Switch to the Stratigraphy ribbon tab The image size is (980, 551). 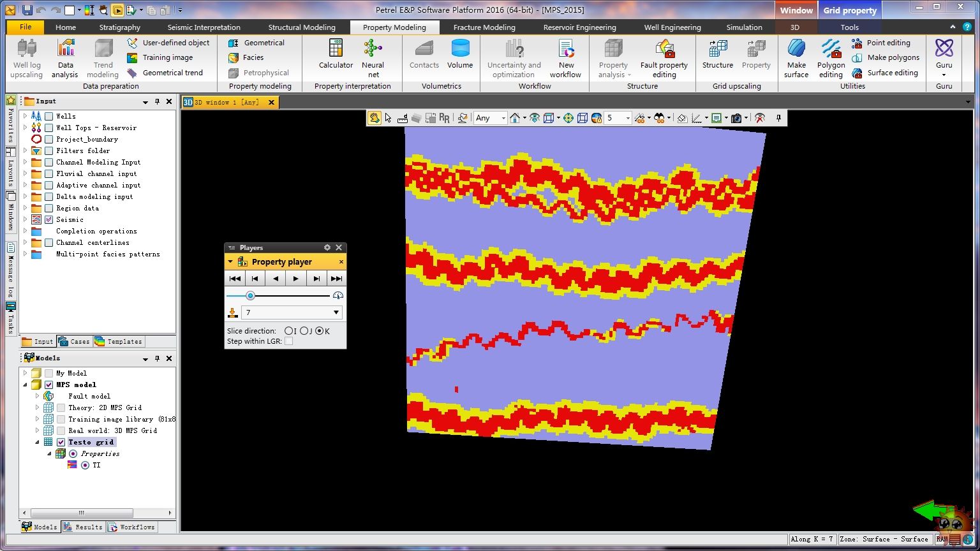(120, 27)
